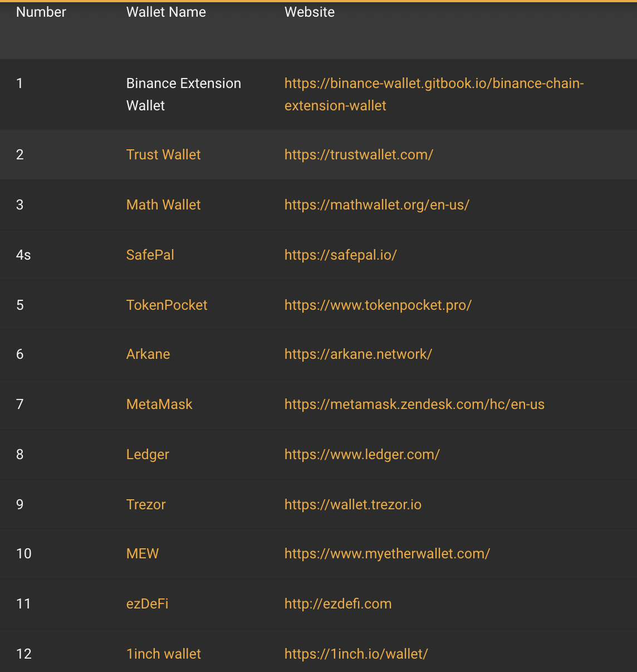637x672 pixels.
Task: Open the SafePal wallet name link
Action: pos(150,255)
